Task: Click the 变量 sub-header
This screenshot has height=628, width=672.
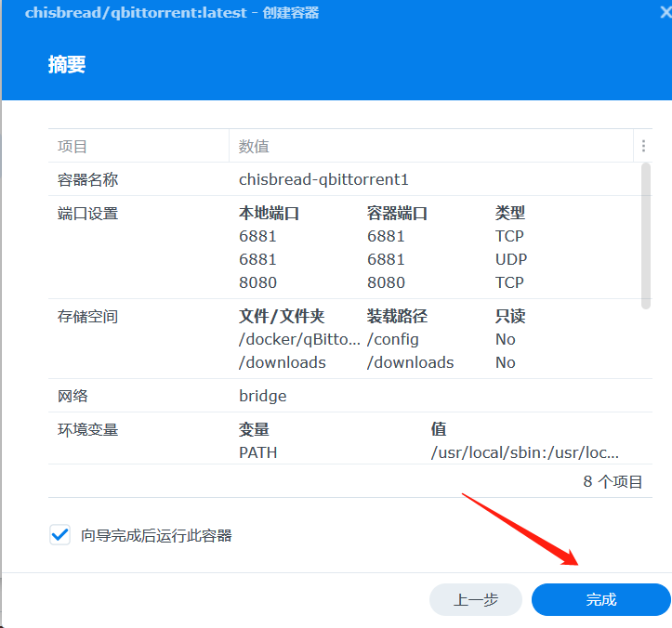Action: 254,429
